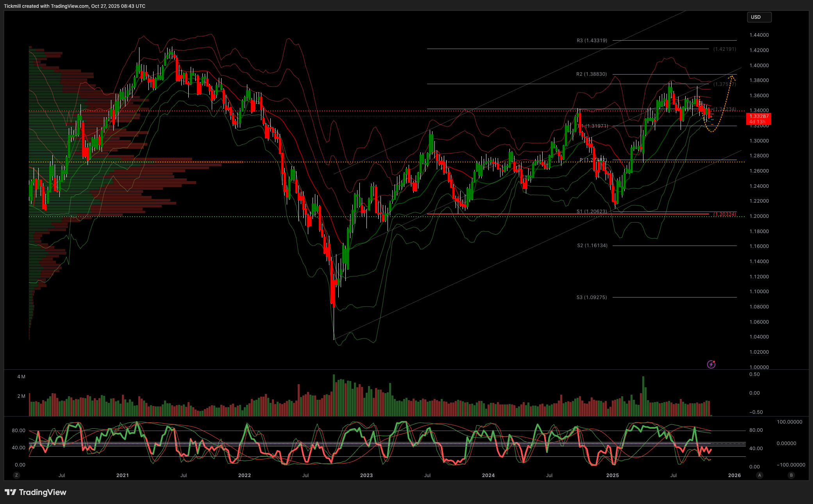Image resolution: width=813 pixels, height=504 pixels.
Task: Select the R3 (1.43319) pivot label
Action: 591,41
